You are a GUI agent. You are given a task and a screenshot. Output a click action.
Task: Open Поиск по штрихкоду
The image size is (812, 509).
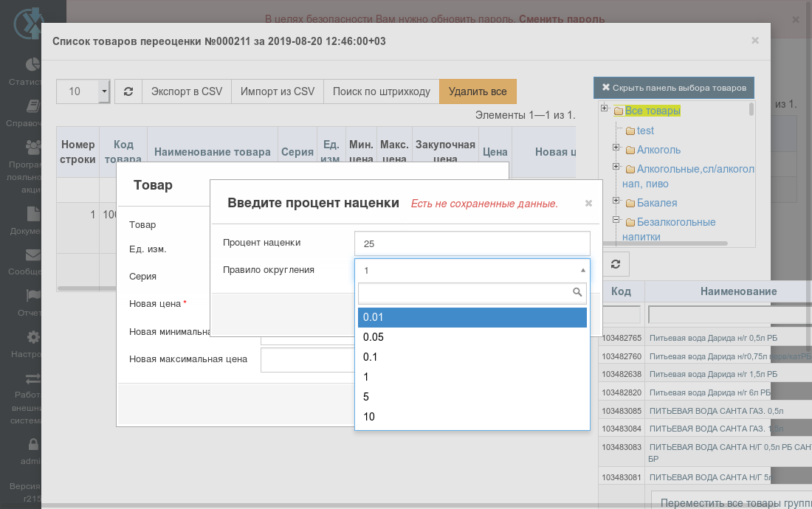[x=382, y=91]
